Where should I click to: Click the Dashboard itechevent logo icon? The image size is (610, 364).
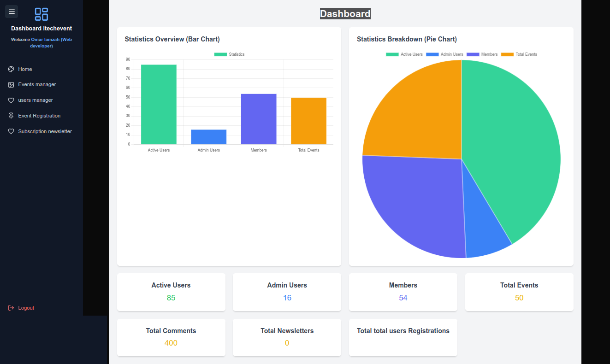tap(41, 14)
